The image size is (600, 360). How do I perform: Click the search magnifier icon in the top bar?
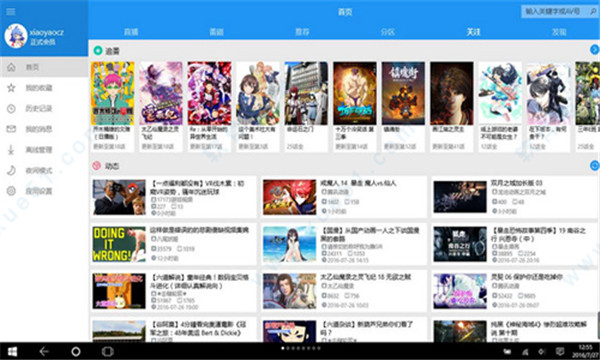pos(593,11)
